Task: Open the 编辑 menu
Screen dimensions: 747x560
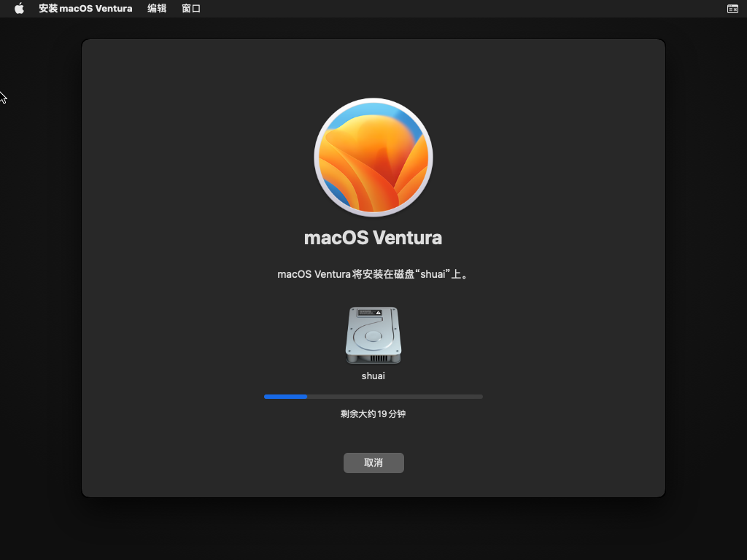Action: coord(157,9)
